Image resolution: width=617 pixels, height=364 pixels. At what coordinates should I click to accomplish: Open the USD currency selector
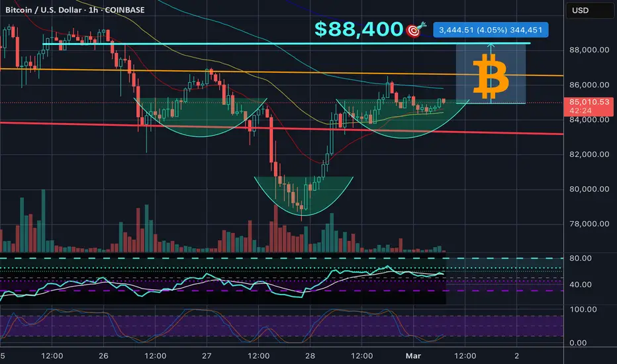pyautogui.click(x=589, y=10)
